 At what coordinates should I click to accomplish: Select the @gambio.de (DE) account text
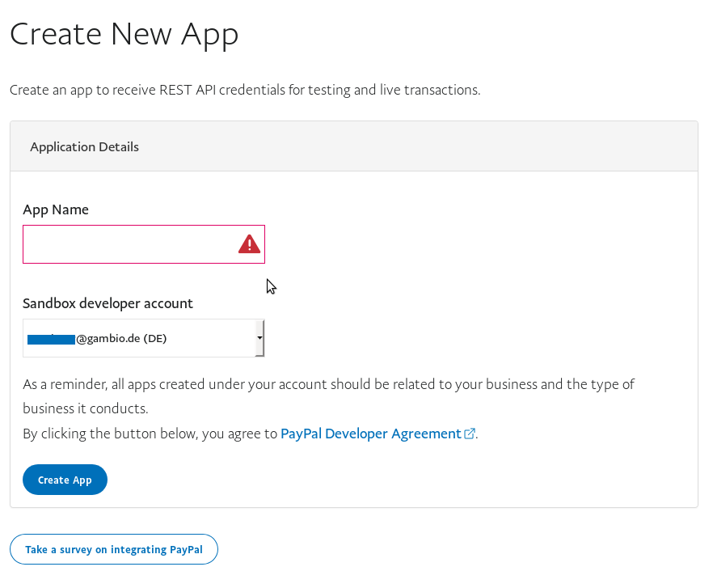tap(121, 339)
